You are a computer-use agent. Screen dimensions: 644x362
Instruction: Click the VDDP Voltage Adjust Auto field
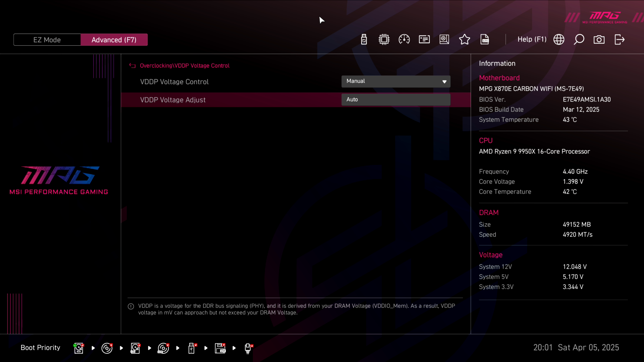pos(396,100)
